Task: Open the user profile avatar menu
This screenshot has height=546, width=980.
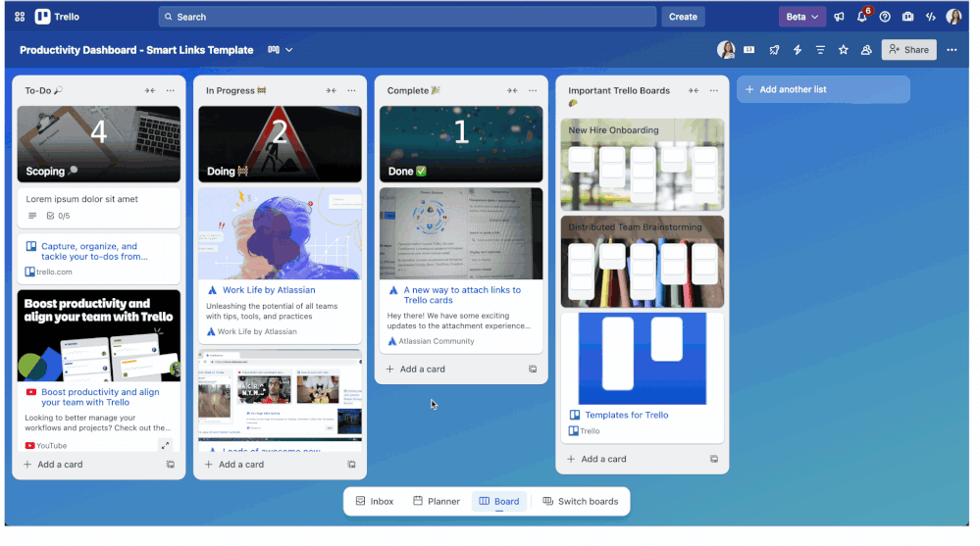Action: coord(954,17)
